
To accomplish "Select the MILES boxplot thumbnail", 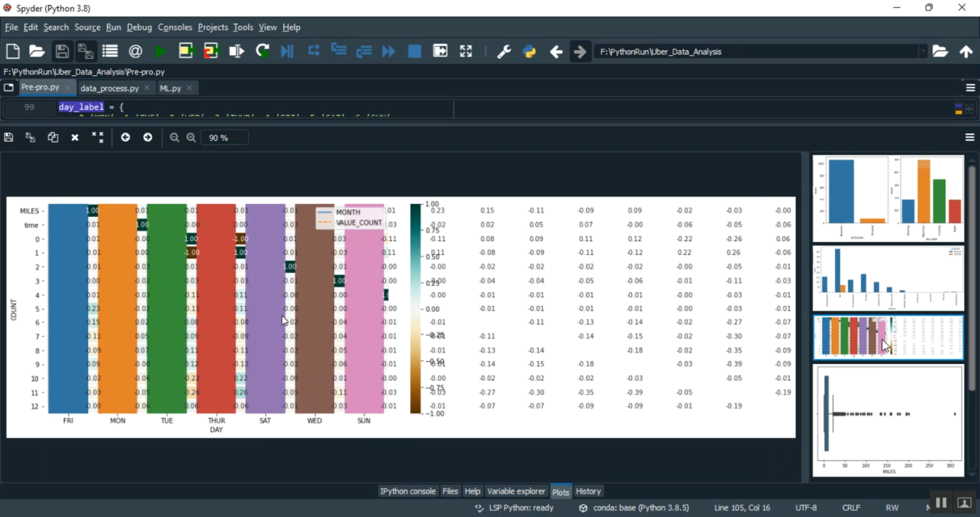I will [887, 420].
